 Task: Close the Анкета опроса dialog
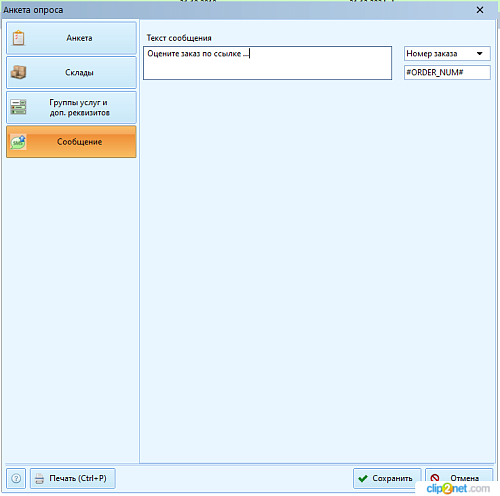[x=480, y=10]
